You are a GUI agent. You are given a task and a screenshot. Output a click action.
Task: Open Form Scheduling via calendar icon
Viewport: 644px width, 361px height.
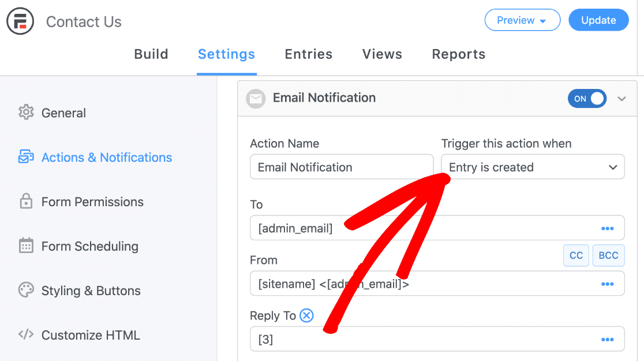click(x=25, y=246)
